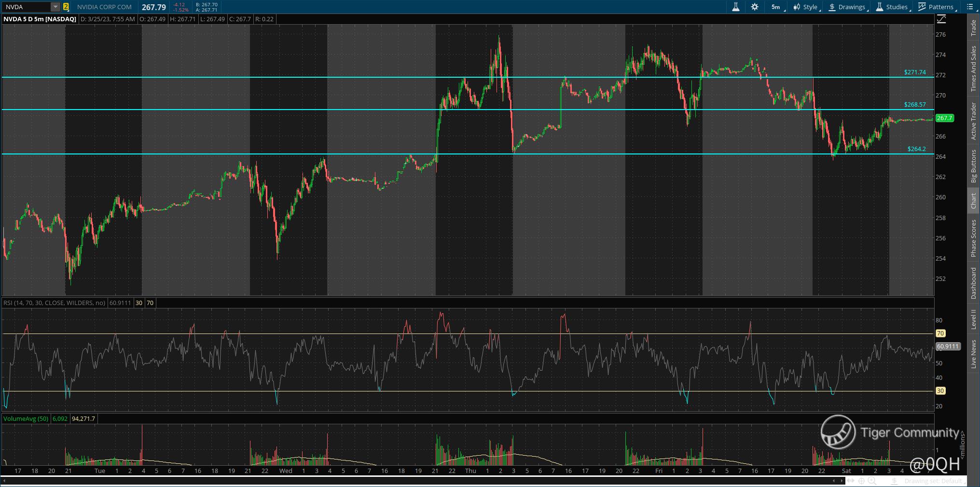
Task: Click the open price O: 267.49
Action: tap(152, 19)
